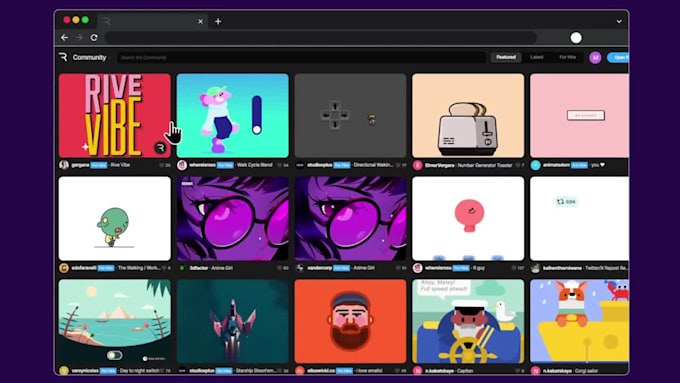Close the current browser tab
Screen dimensions: 680x383
tap(200, 21)
